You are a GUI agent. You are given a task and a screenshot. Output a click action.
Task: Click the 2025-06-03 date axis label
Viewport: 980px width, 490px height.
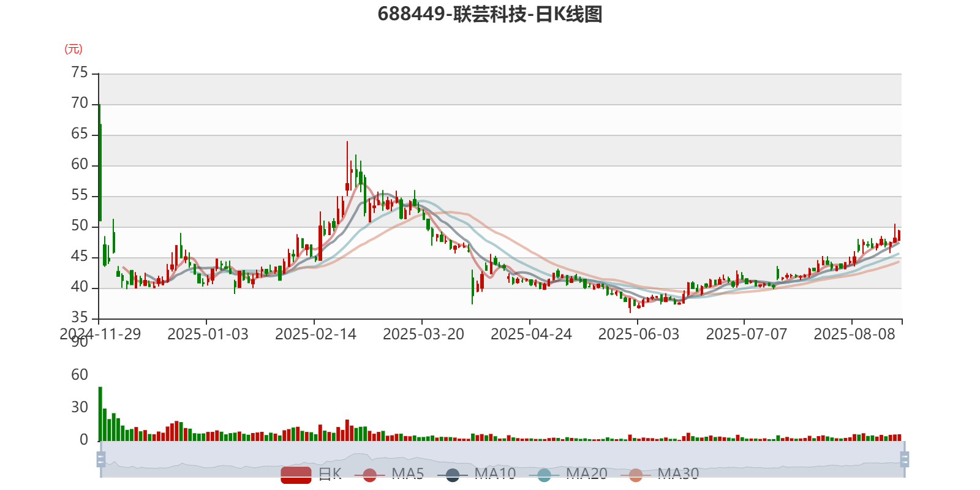639,334
